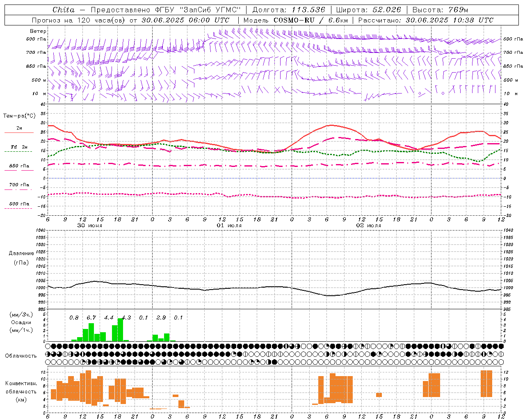
Task: Click the precipitation total "6.7"
Action: click(x=91, y=318)
